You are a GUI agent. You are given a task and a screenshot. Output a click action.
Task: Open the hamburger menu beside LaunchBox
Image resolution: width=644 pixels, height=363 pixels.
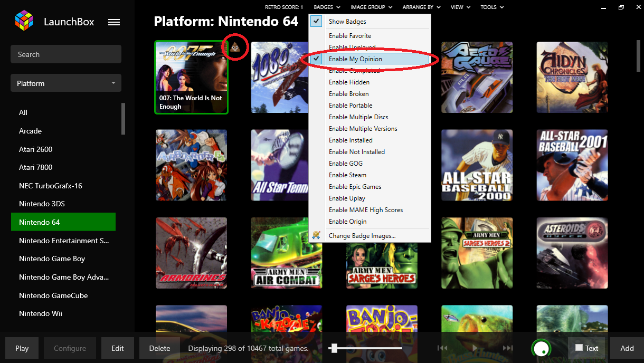tap(114, 22)
